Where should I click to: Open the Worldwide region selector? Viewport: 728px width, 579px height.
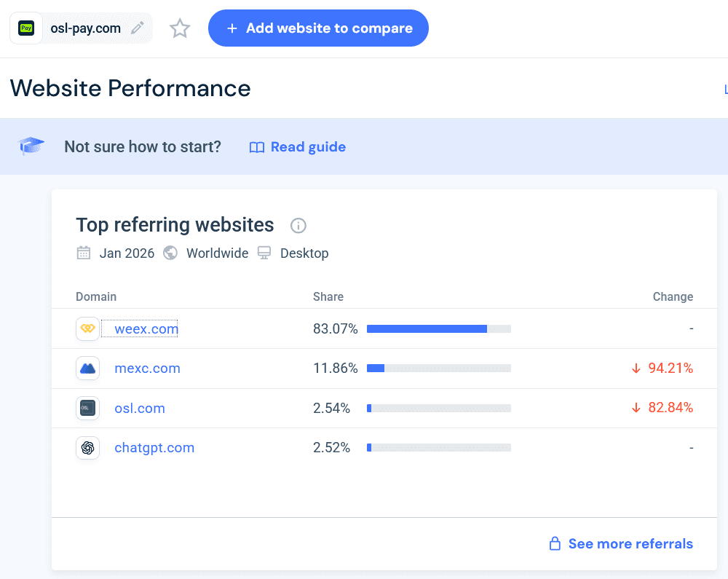[217, 253]
